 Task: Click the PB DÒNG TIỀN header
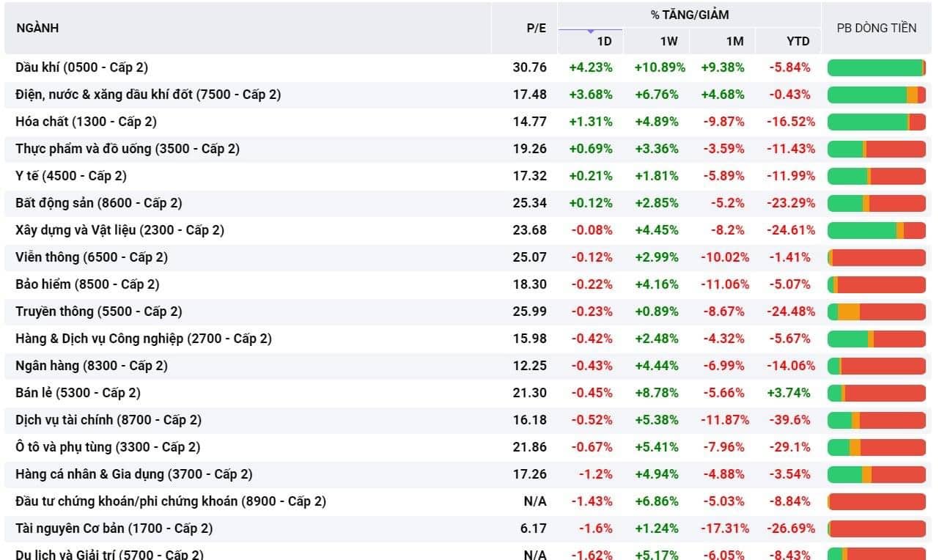click(x=877, y=28)
